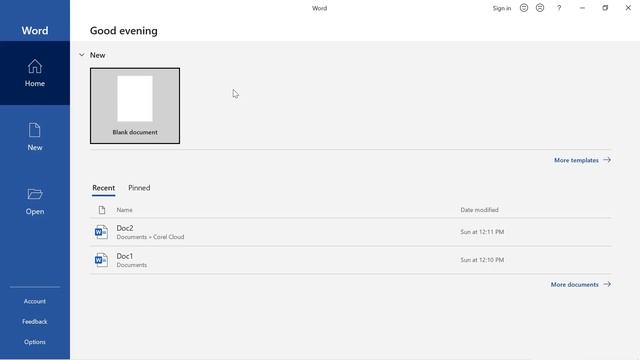Click the Sign in link
This screenshot has height=360, width=640.
tap(502, 8)
